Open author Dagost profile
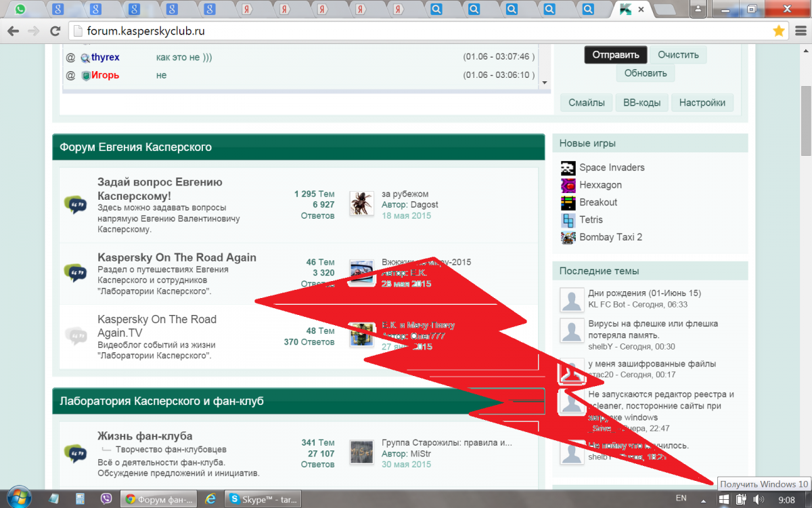The image size is (812, 508). pos(424,205)
